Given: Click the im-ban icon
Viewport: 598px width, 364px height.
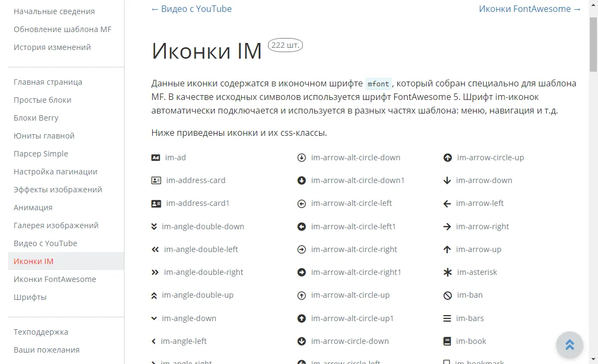Looking at the screenshot, I should coord(447,295).
